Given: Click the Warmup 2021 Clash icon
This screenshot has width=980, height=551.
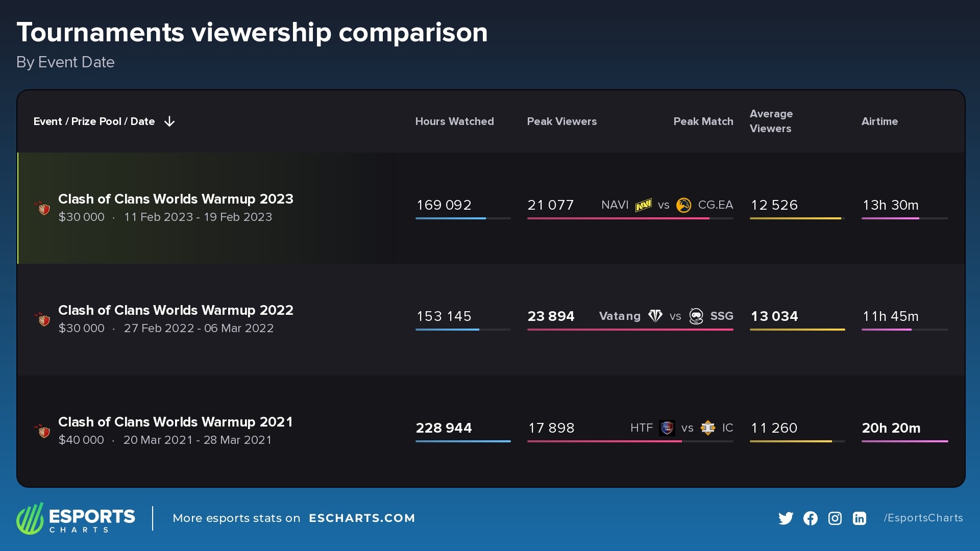Looking at the screenshot, I should pos(42,431).
